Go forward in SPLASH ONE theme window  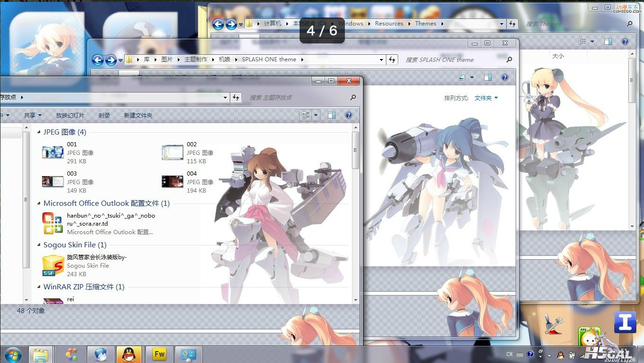111,60
